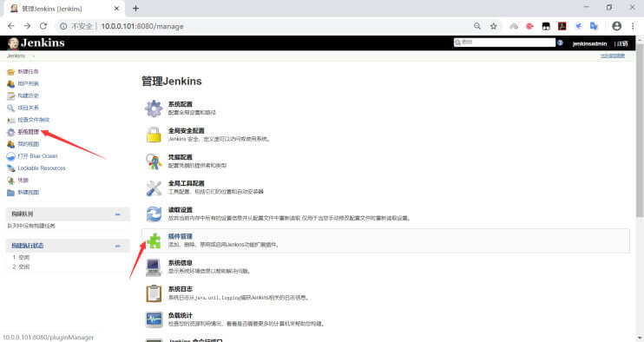Click the jenkinsadmin user link in the header

pos(589,43)
